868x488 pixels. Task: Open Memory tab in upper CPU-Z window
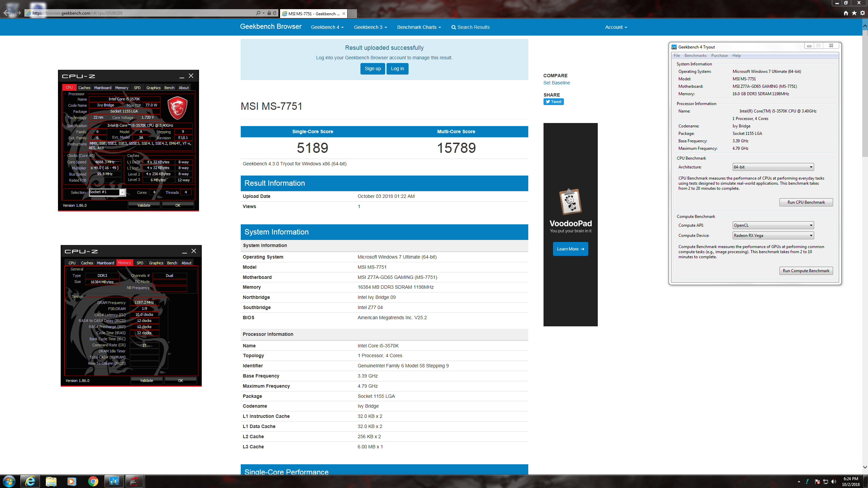click(x=122, y=88)
